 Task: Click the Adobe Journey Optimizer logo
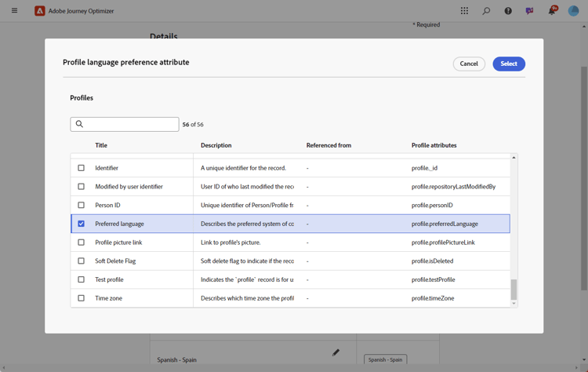(40, 11)
